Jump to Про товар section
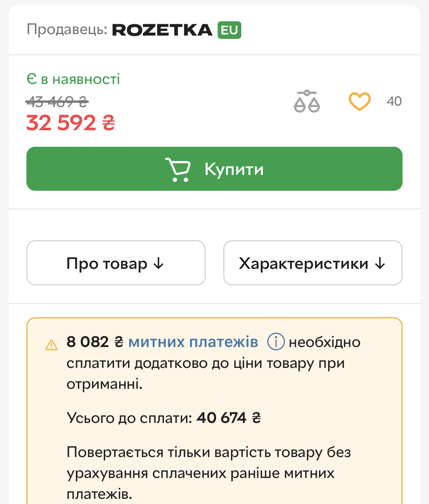 (116, 263)
